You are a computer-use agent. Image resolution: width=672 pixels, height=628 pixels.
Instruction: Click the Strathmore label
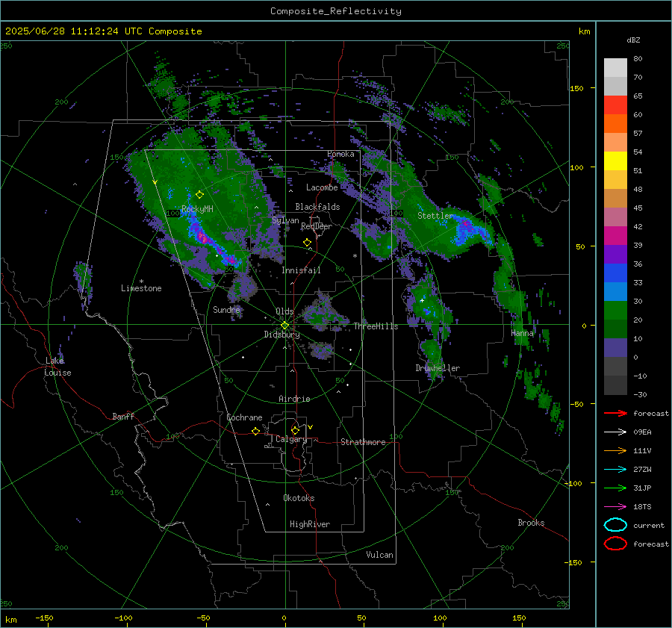pyautogui.click(x=363, y=442)
